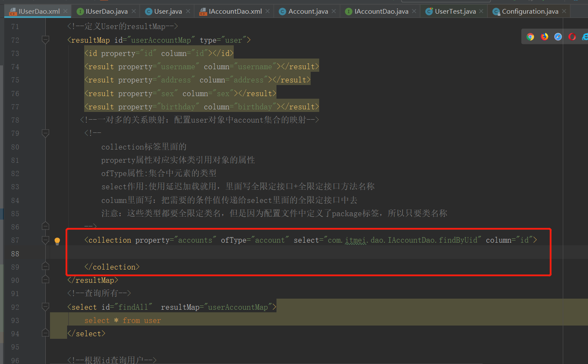
Task: Click the comment line starting 'column里面写'
Action: [229, 200]
